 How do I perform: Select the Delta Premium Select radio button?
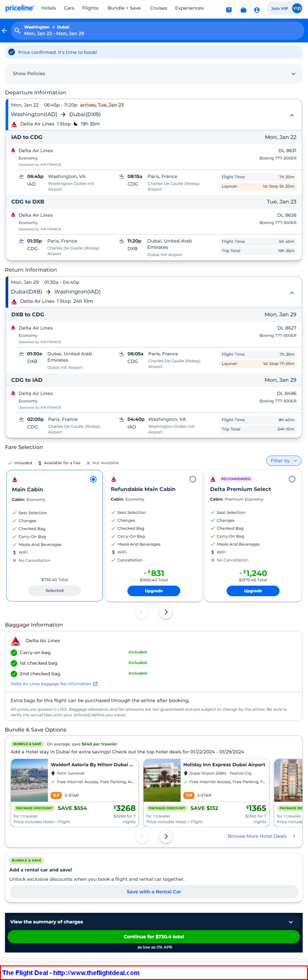click(x=292, y=479)
